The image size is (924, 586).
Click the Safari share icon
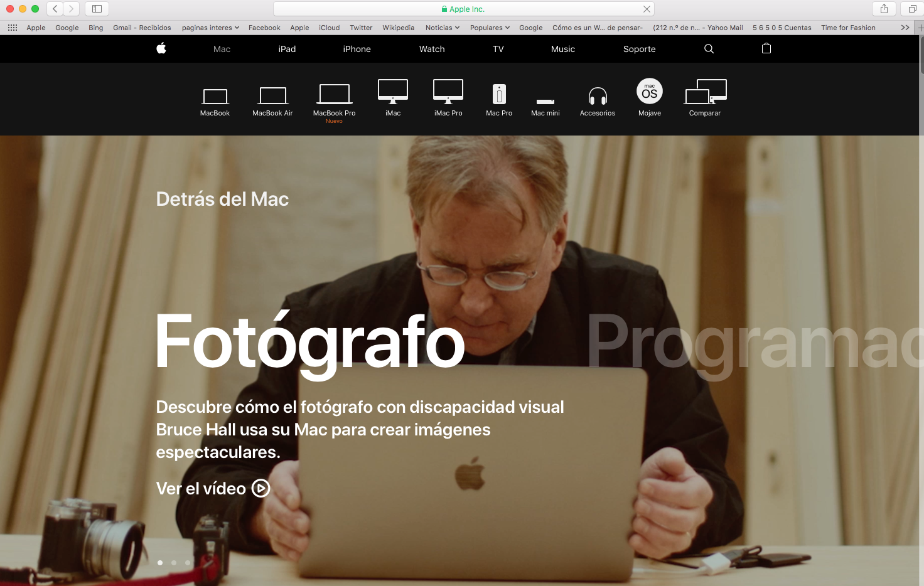(884, 9)
